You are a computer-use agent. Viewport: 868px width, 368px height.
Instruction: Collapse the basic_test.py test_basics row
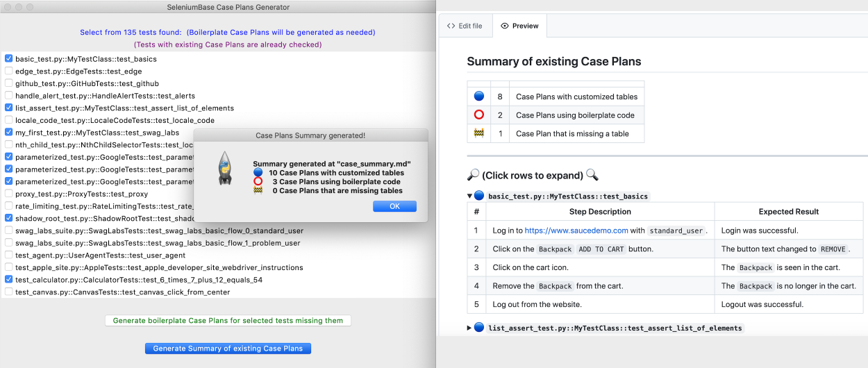470,196
